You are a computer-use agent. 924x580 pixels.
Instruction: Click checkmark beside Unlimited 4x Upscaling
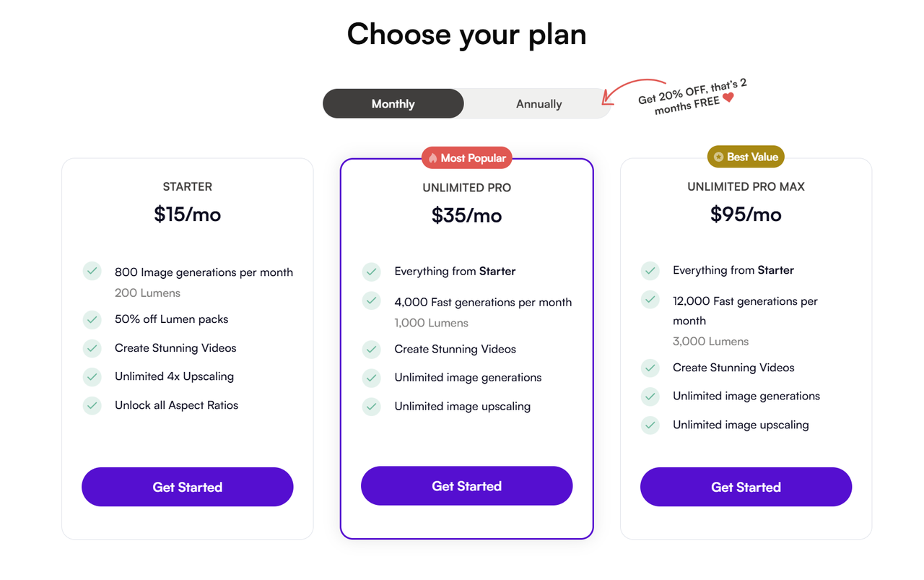92,376
